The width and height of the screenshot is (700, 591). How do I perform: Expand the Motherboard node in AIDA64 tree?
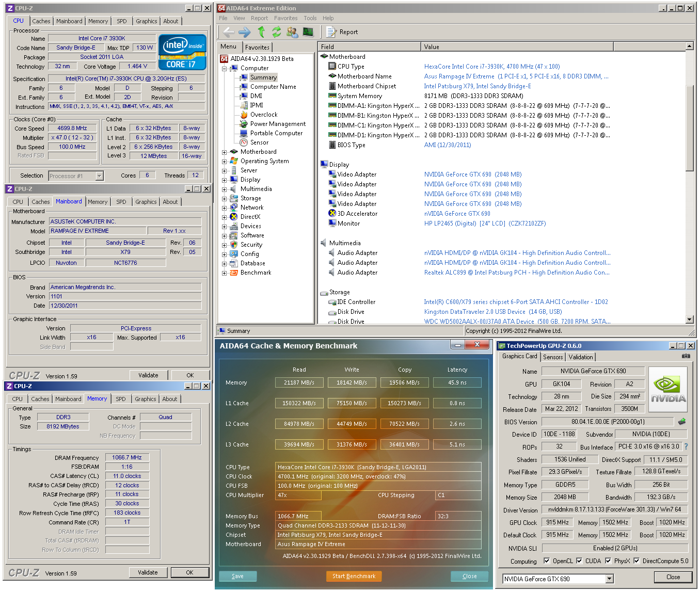click(x=225, y=152)
